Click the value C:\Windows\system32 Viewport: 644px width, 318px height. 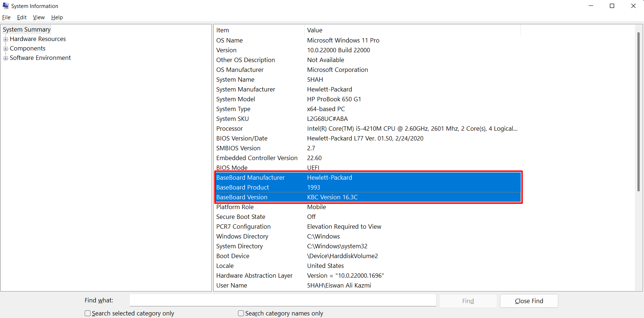click(337, 246)
